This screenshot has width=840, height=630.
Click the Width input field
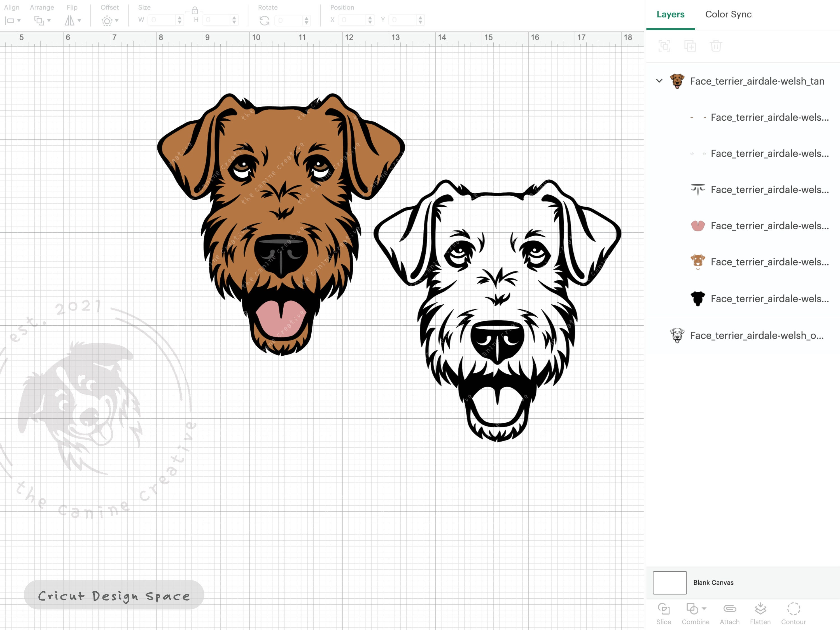pyautogui.click(x=162, y=20)
